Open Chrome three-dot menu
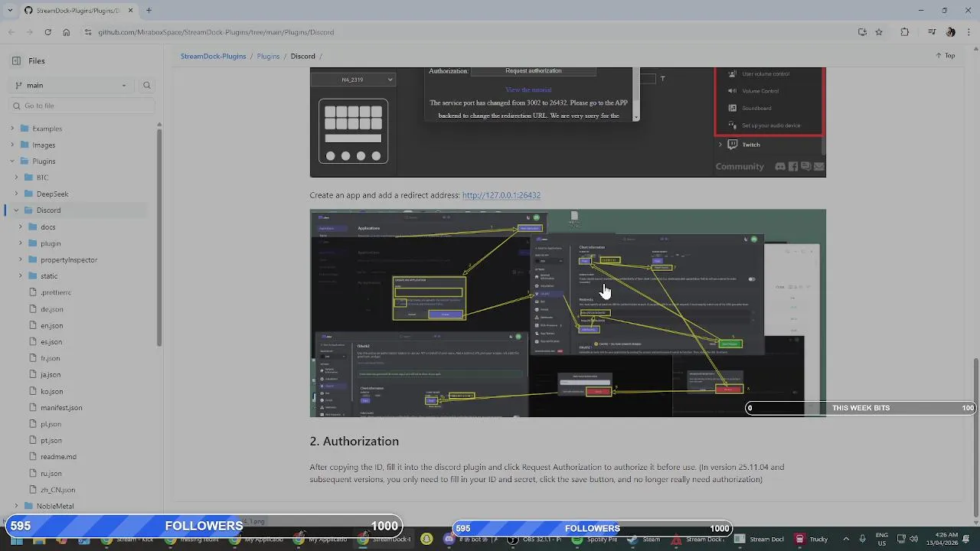The image size is (980, 551). (969, 32)
